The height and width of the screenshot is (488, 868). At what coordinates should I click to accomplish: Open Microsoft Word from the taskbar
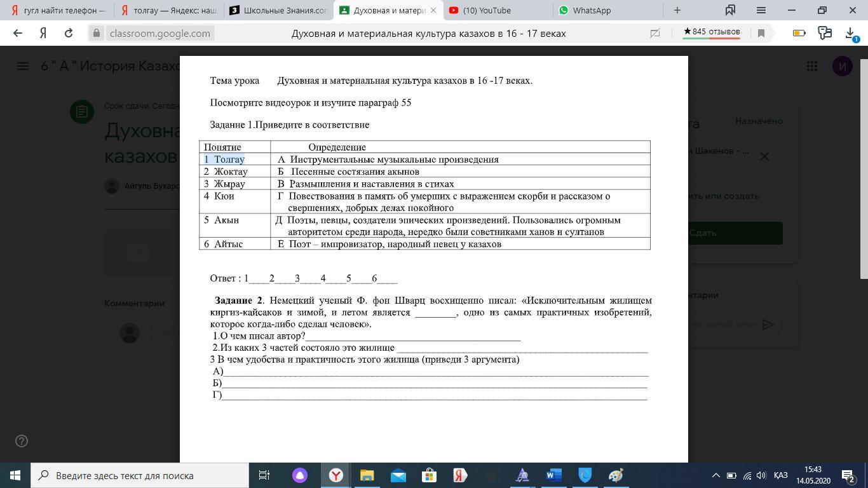[x=553, y=475]
